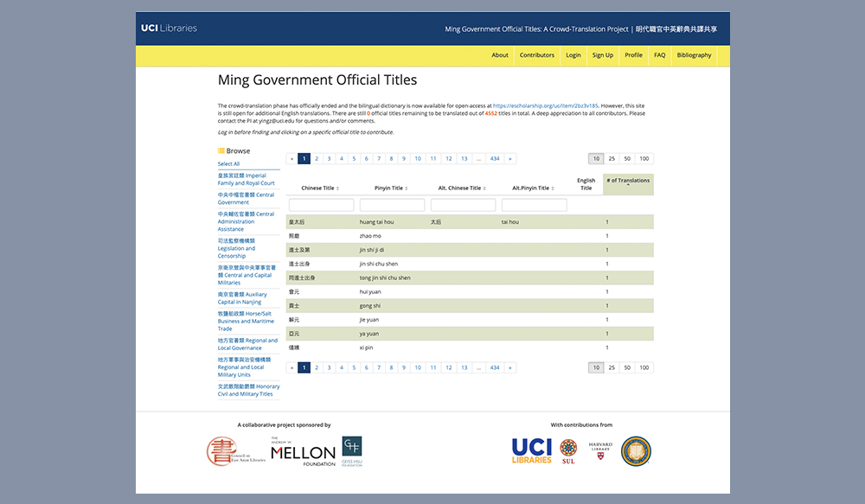
Task: Click the 'zhao mo' table row
Action: 470,236
